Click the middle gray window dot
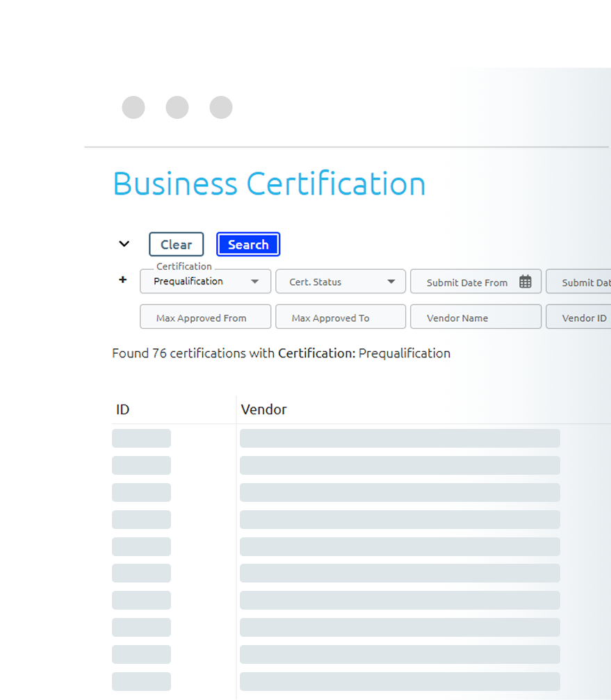611x700 pixels. tap(177, 108)
